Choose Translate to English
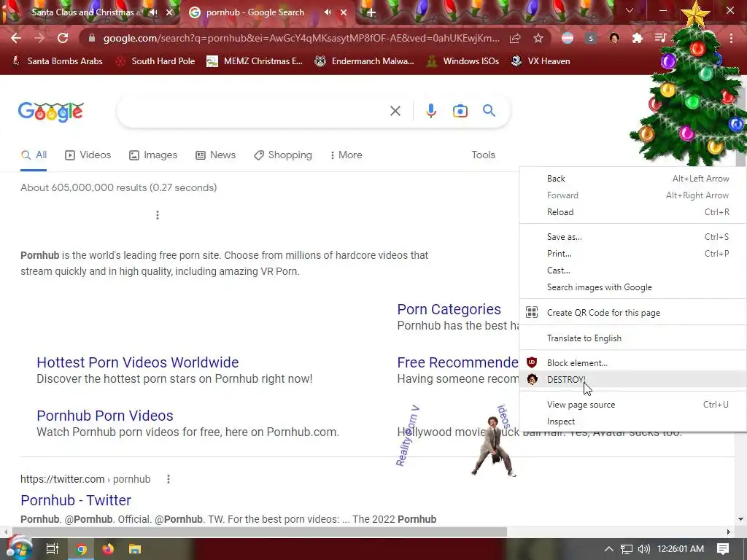 [x=632, y=338]
